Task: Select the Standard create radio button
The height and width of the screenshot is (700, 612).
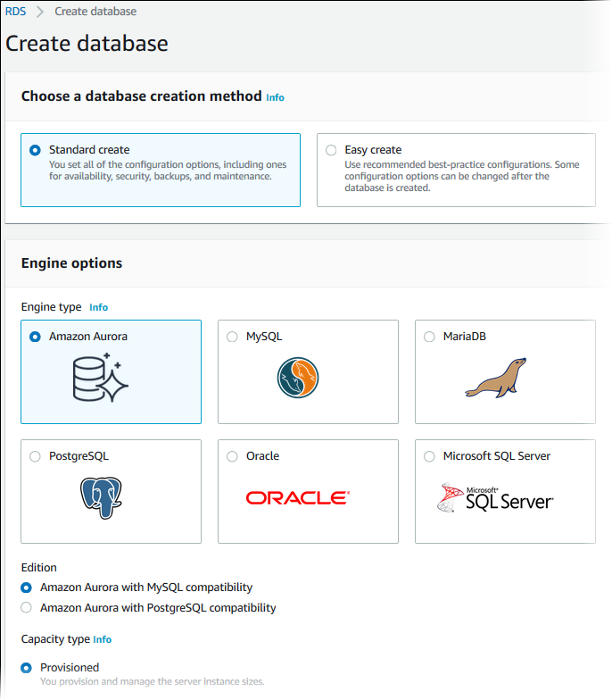Action: coord(35,150)
